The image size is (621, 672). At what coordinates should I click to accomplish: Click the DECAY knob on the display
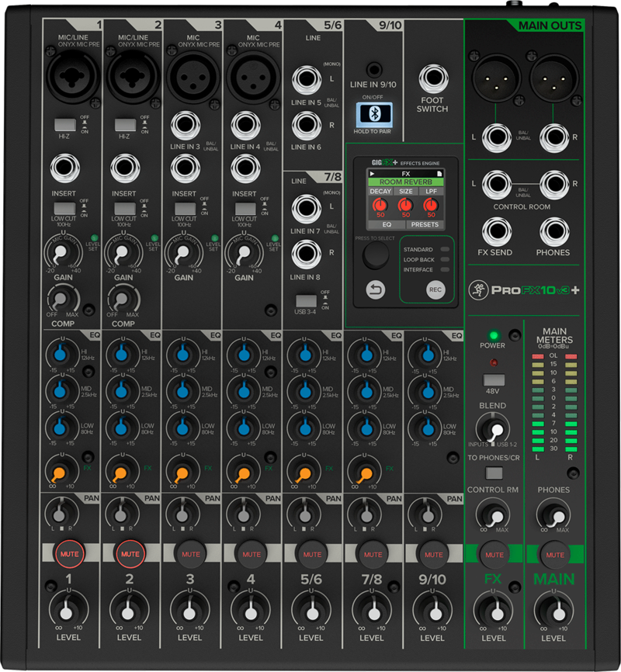(x=380, y=206)
